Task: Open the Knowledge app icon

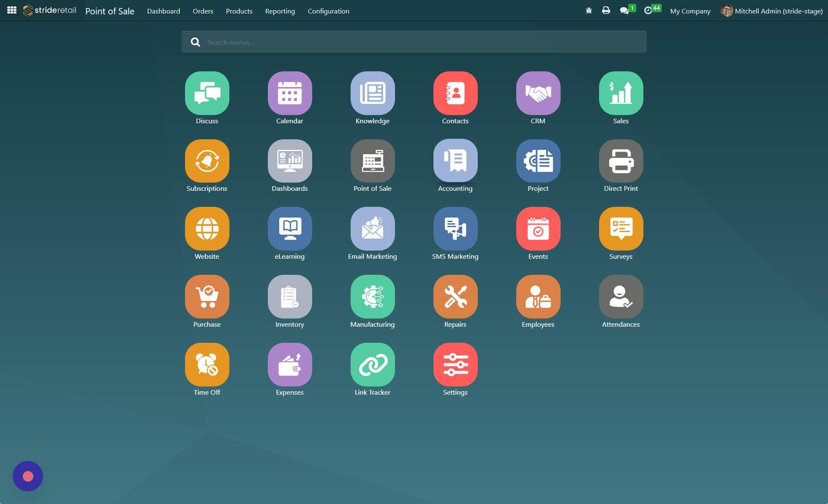Action: coord(372,93)
